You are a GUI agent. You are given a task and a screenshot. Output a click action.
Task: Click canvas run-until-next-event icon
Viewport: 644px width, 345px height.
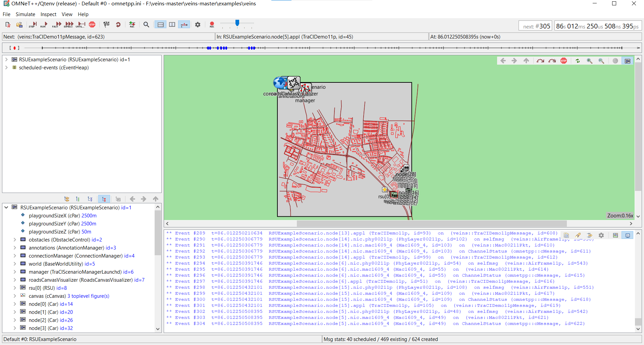[540, 61]
